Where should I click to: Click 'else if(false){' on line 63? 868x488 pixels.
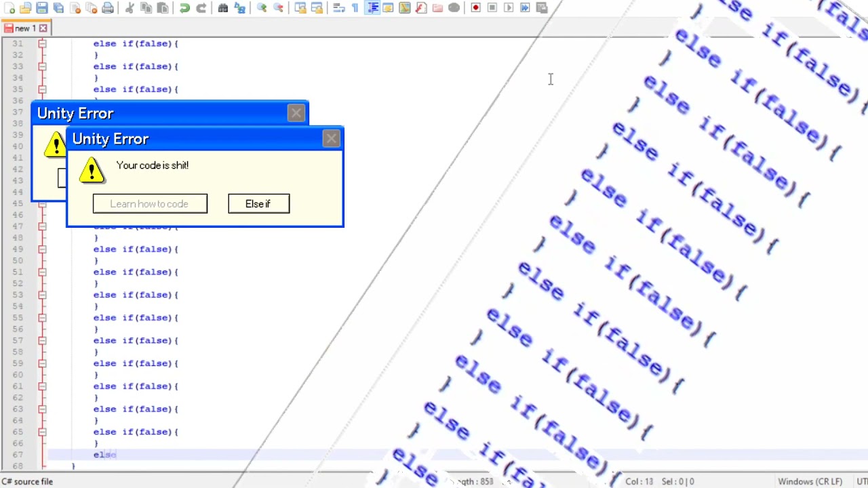(x=136, y=409)
